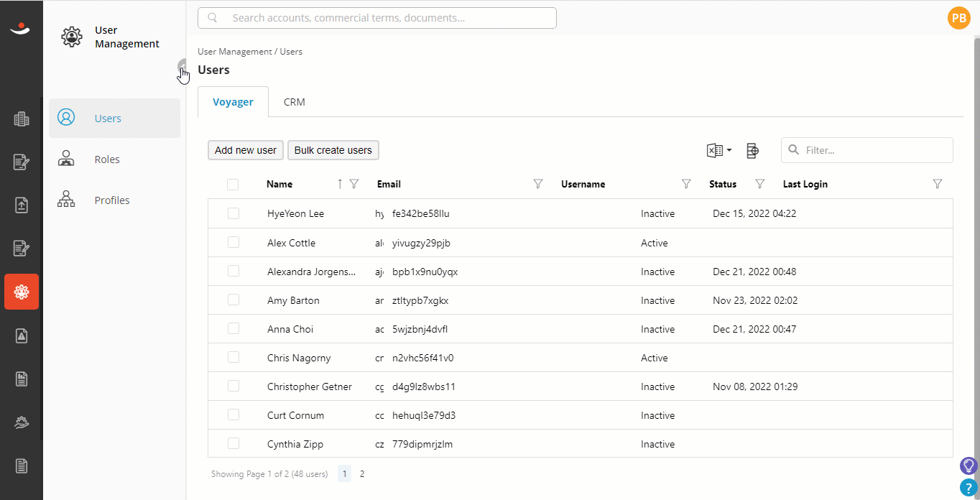Click the active User Management gear in dark sidebar
Image resolution: width=980 pixels, height=500 pixels.
pyautogui.click(x=22, y=292)
